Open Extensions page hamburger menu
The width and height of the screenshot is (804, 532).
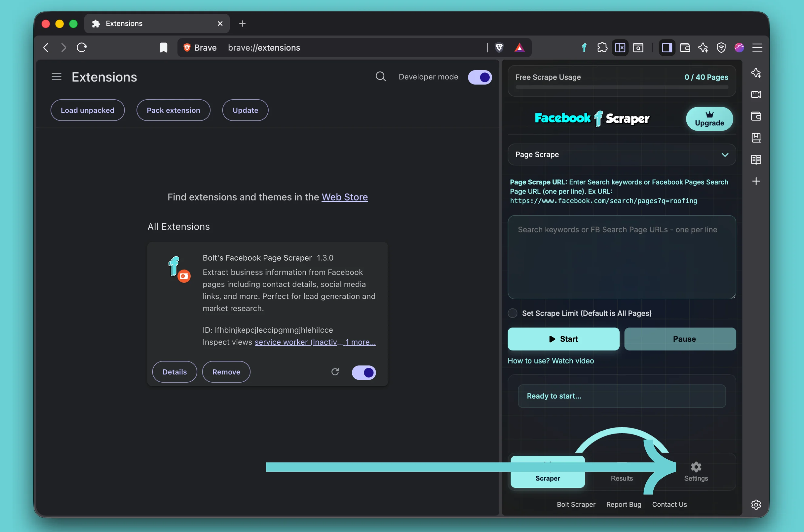pos(56,77)
